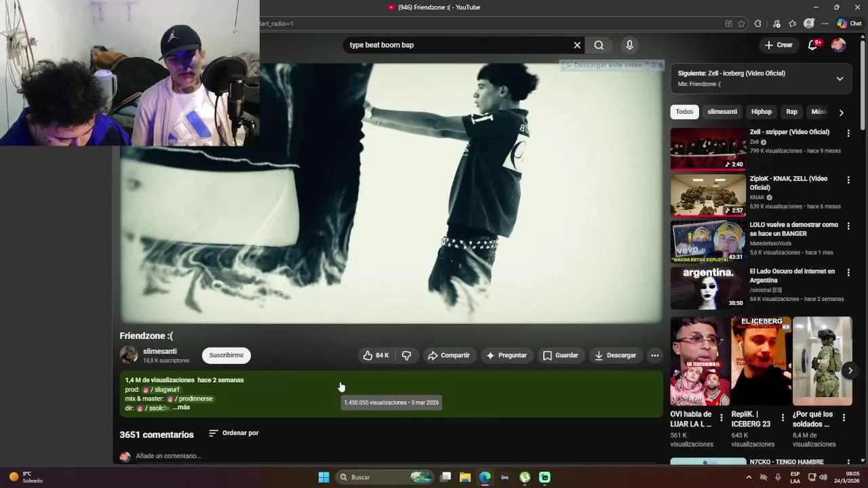
Task: Add page to favorites star in address bar
Action: [741, 23]
